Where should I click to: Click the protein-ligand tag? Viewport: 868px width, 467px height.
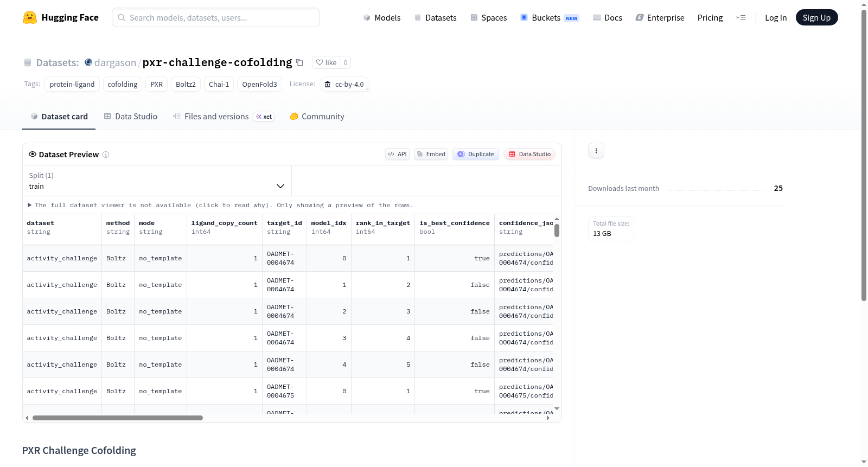[72, 84]
